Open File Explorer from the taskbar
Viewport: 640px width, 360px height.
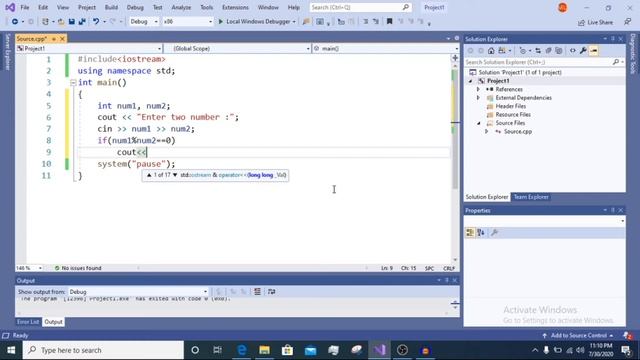[x=264, y=350]
